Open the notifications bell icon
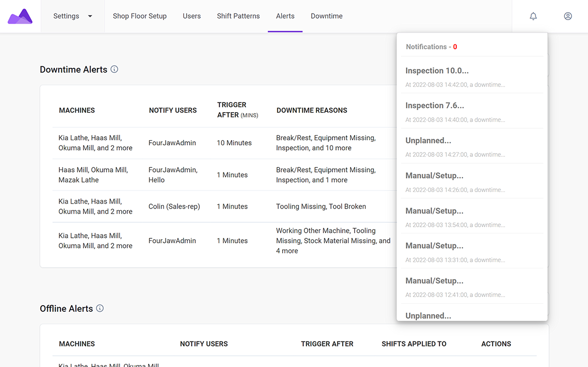Viewport: 588px width, 367px height. tap(533, 16)
